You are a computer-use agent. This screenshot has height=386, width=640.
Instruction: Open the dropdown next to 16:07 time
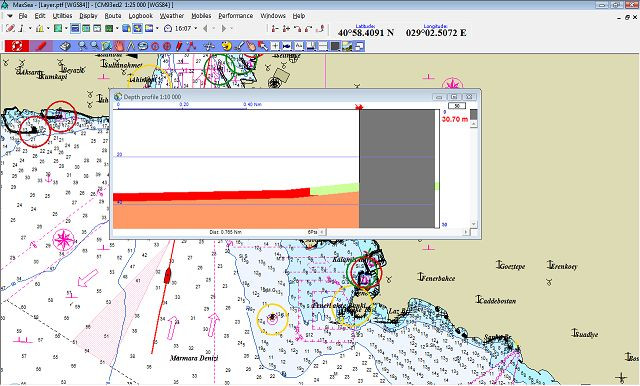[196, 29]
